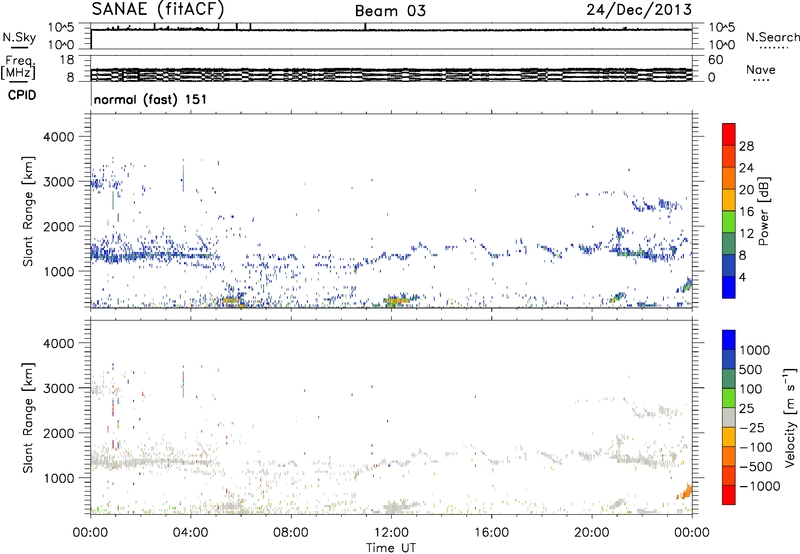
Task: Click the 3000 tick on the velocity panel
Action: pyautogui.click(x=58, y=388)
